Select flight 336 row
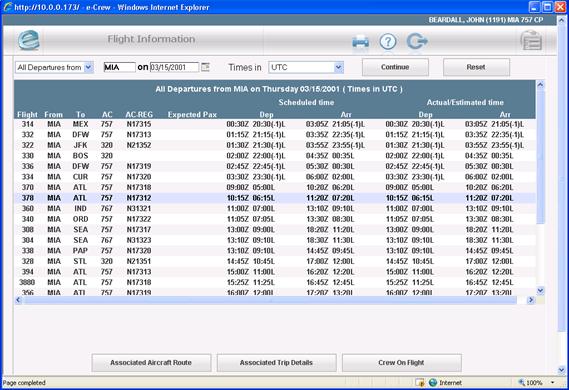The width and height of the screenshot is (569, 390). click(x=275, y=166)
